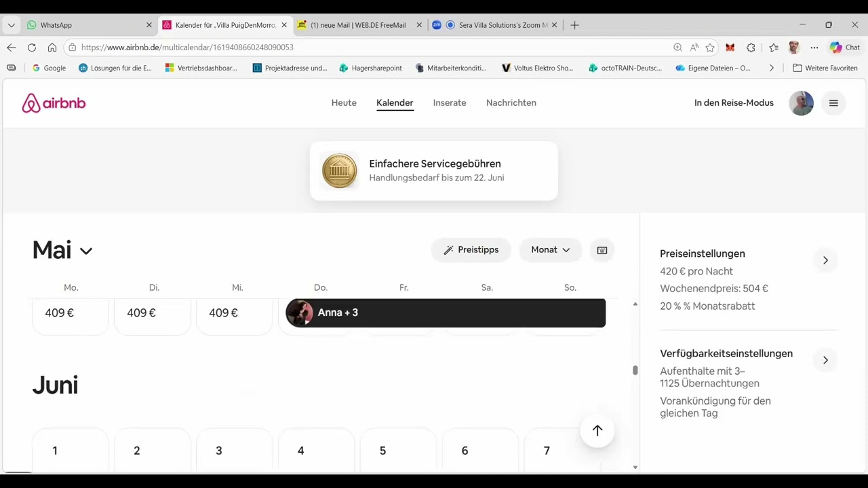Image resolution: width=868 pixels, height=488 pixels.
Task: Open the tab search dropdown arrow
Action: (12, 25)
